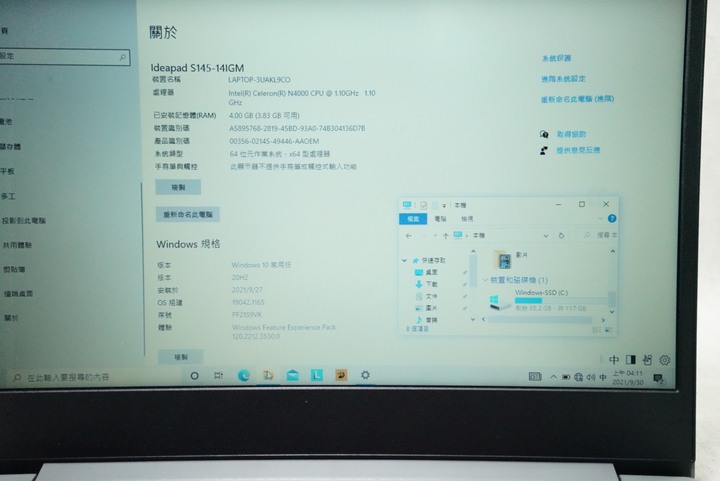Switch Explorer to details view
Image resolution: width=720 pixels, height=481 pixels.
tap(597, 330)
